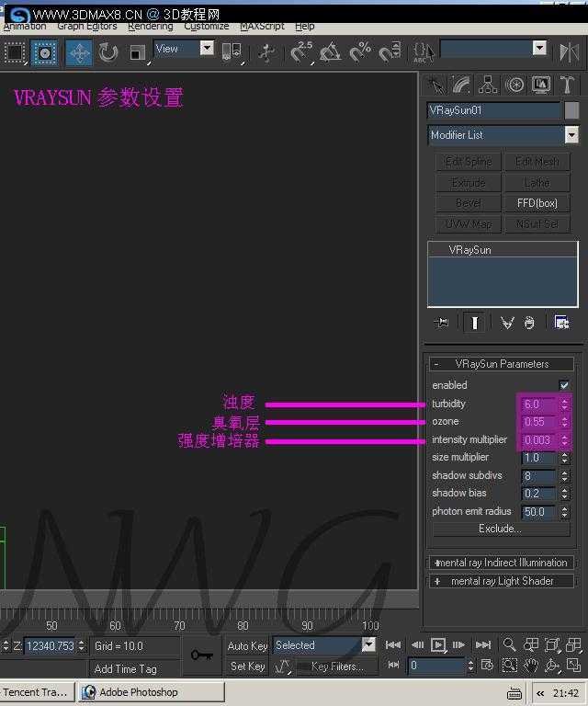Screen dimensions: 588x706
Task: Activate the Select and Move tool
Action: pos(79,52)
